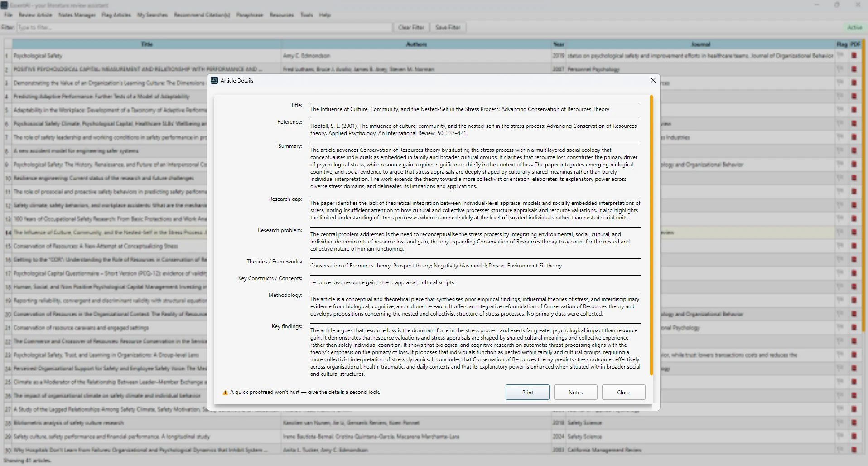Toggle the flag for the Psychological Safety article
Viewport: 868px width, 466px height.
click(840, 56)
